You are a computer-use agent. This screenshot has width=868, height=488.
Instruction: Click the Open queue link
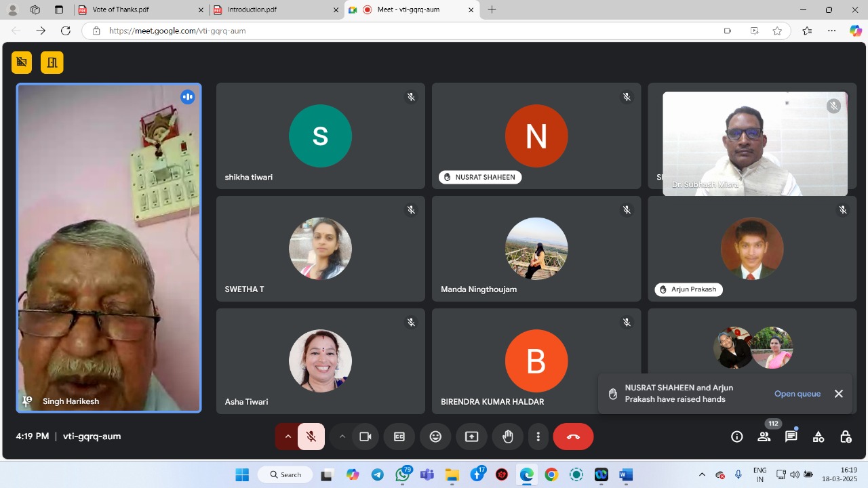[x=797, y=394]
